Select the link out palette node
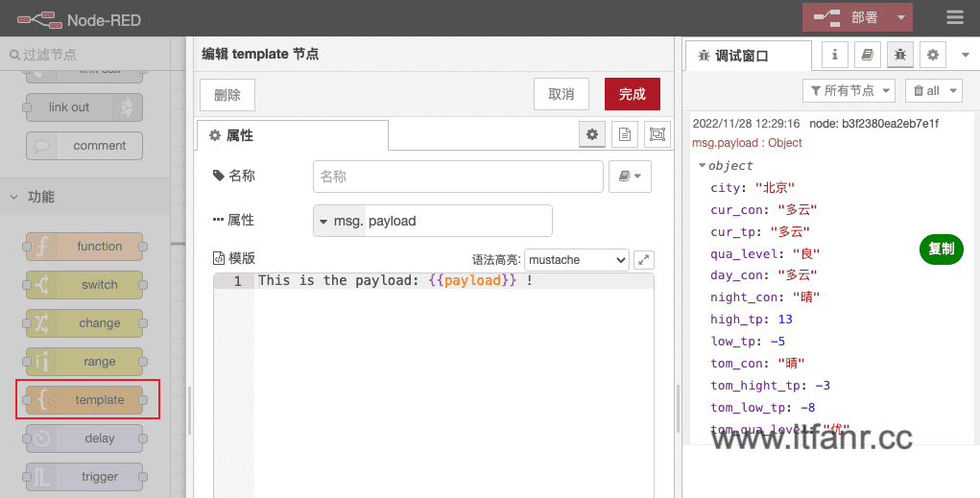The height and width of the screenshot is (498, 980). pos(84,107)
